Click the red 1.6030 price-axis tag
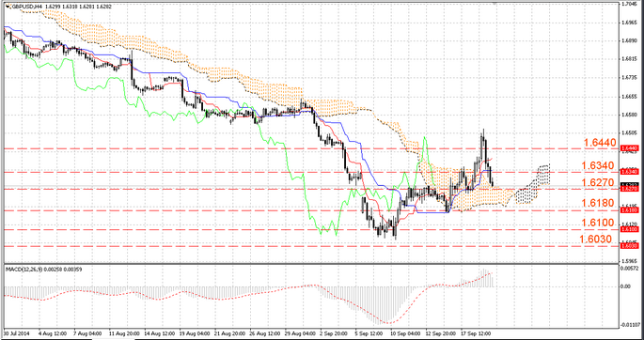This screenshot has height=340, width=644. click(x=629, y=245)
